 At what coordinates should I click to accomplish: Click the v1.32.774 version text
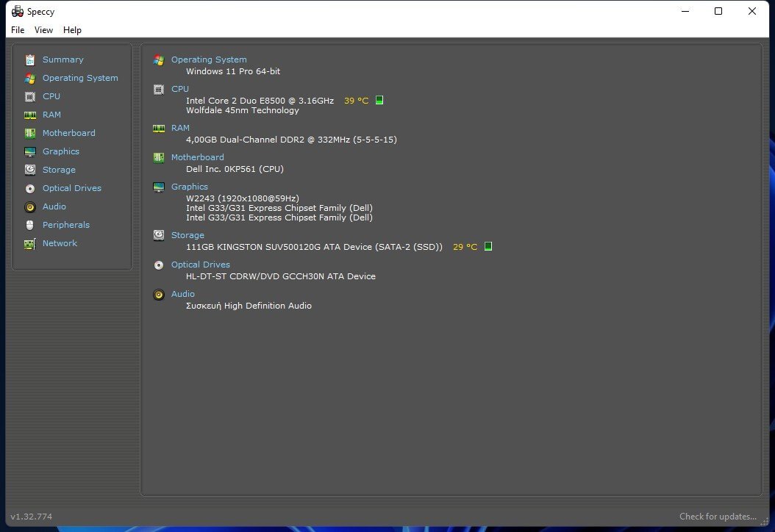click(x=31, y=517)
